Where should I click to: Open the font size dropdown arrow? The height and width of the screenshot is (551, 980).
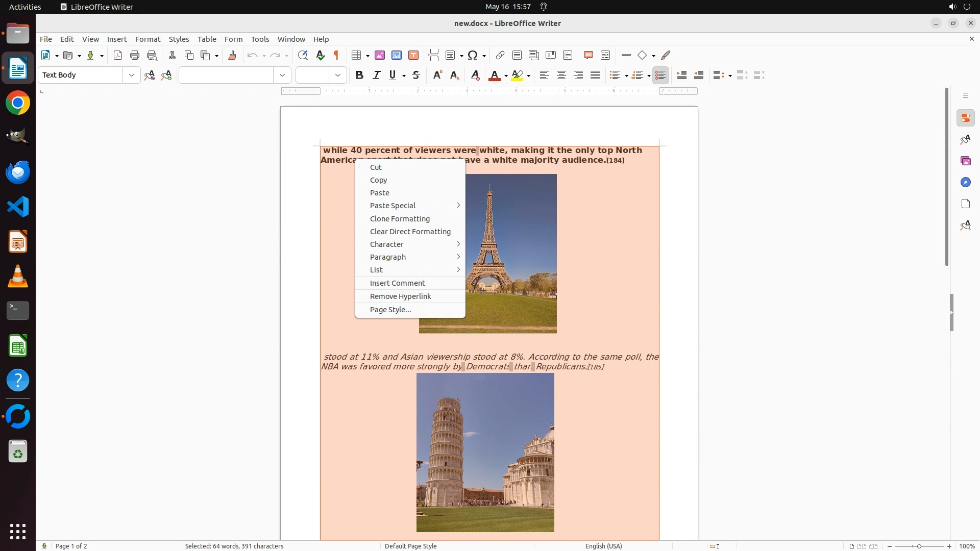[338, 75]
